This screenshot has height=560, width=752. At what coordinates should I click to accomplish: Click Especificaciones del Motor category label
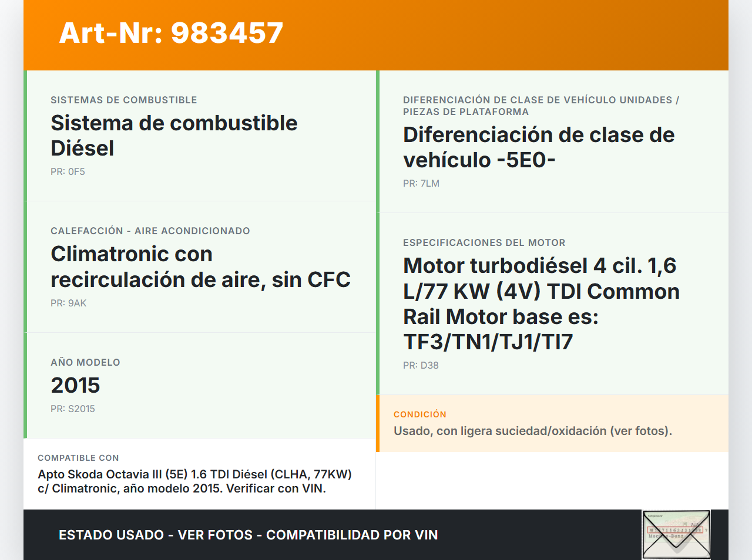pyautogui.click(x=484, y=242)
